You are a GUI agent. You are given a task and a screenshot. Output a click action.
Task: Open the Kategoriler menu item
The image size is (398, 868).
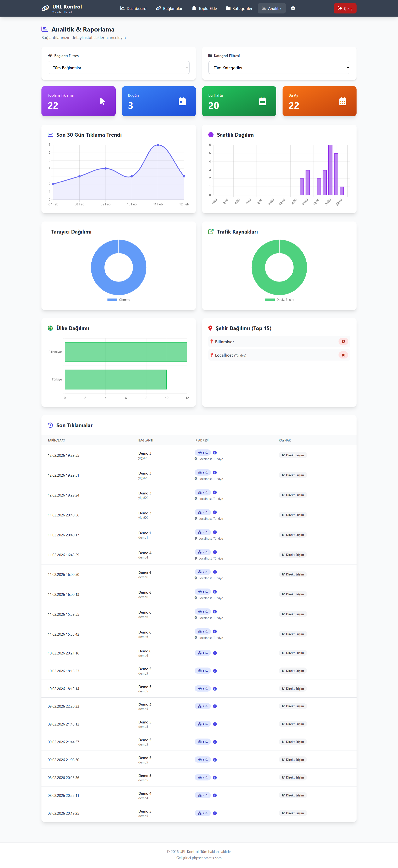click(x=239, y=8)
